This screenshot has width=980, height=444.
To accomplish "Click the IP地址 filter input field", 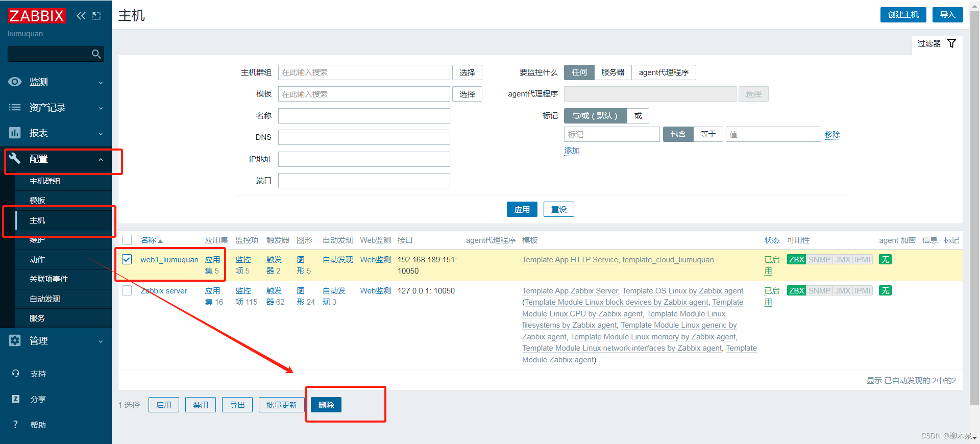I will coord(364,159).
